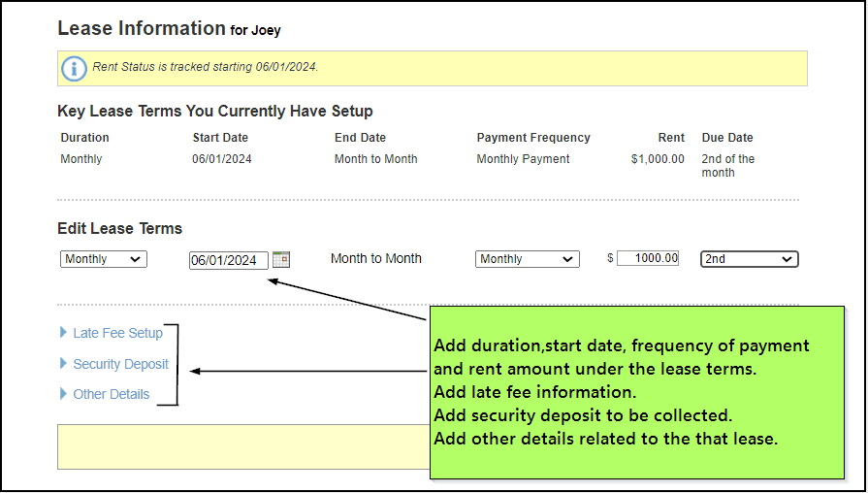Click the start date field showing 06/01/2024

[228, 260]
